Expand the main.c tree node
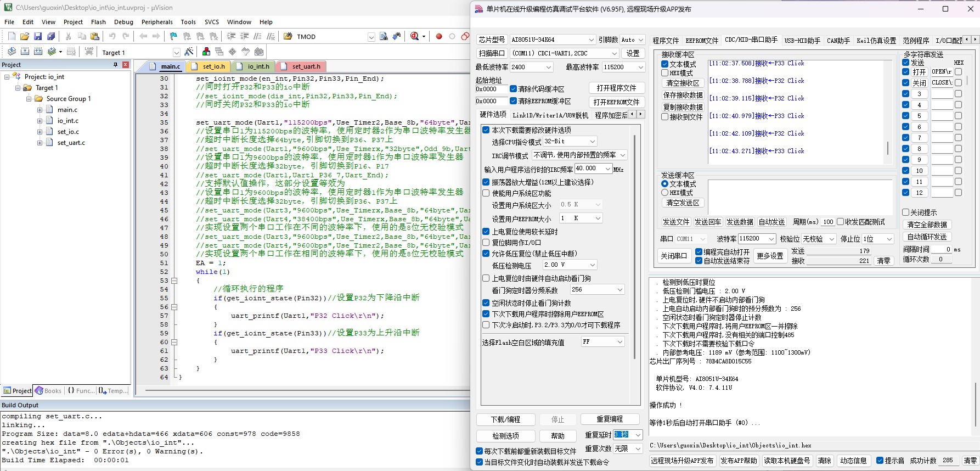This screenshot has height=471, width=980. click(x=40, y=110)
